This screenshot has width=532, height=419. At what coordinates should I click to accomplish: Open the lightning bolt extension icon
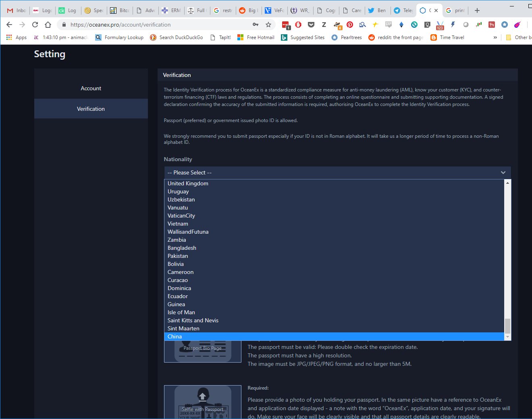[453, 25]
